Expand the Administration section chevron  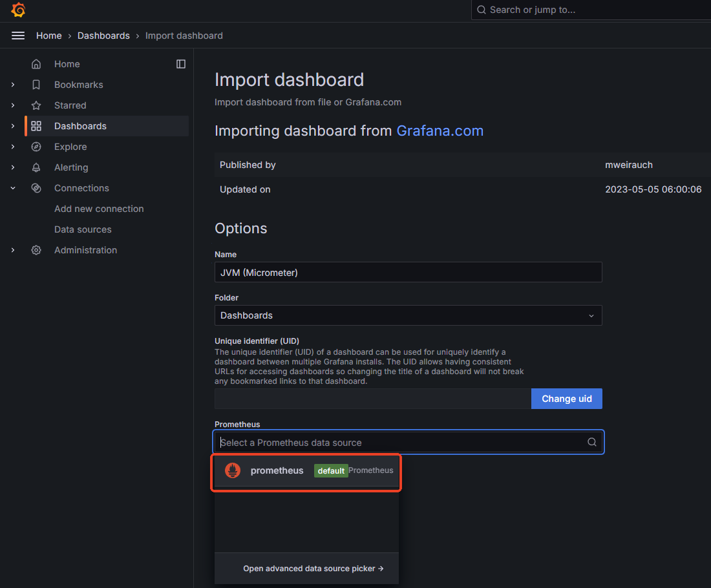(x=13, y=250)
